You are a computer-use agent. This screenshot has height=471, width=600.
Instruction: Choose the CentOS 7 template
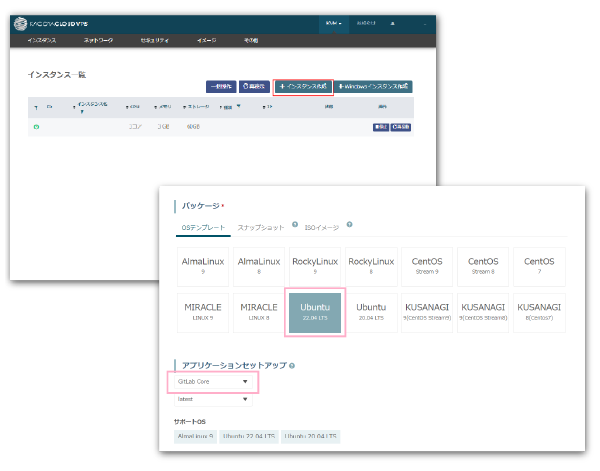point(539,266)
